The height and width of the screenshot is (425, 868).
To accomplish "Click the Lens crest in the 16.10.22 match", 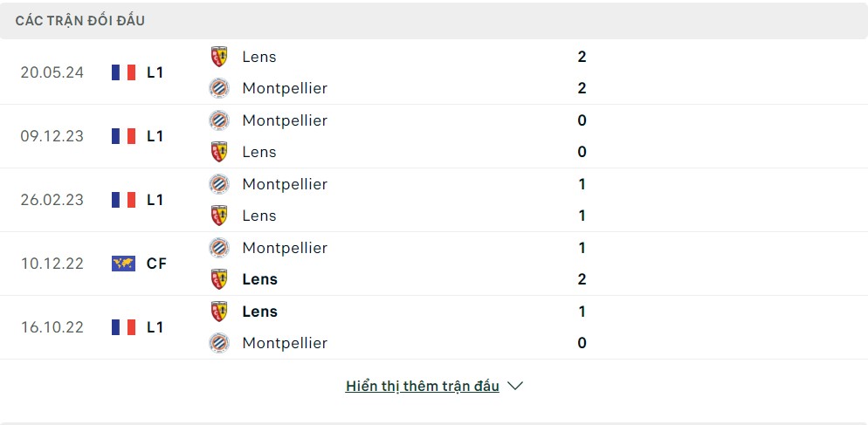I will 219,312.
